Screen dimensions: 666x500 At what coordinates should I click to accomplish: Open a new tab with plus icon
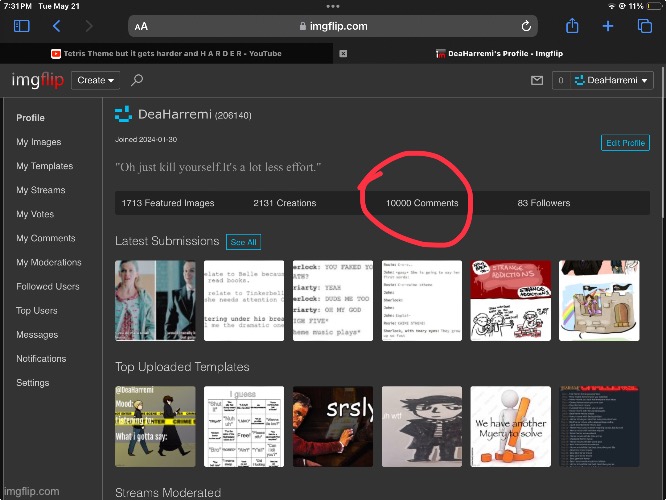(607, 27)
